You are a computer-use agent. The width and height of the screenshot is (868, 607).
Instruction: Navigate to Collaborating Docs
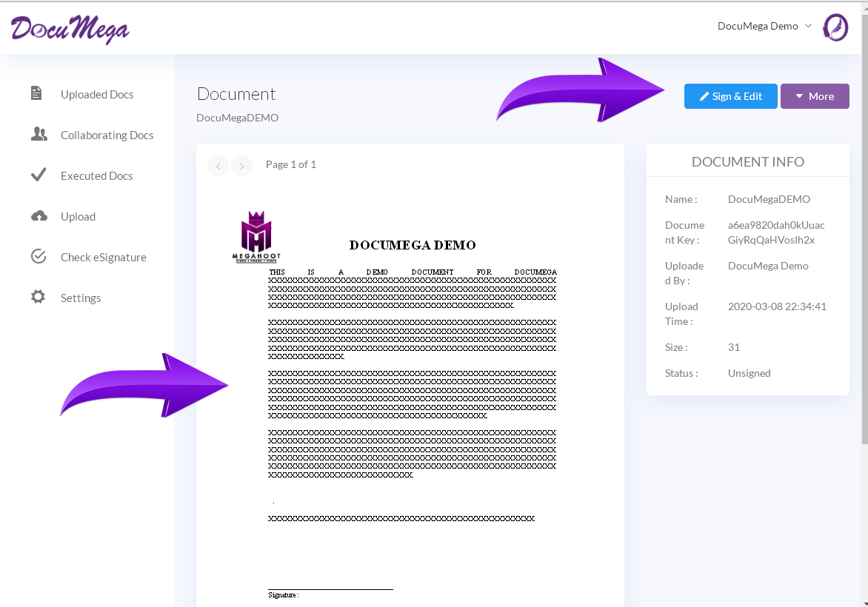[107, 135]
